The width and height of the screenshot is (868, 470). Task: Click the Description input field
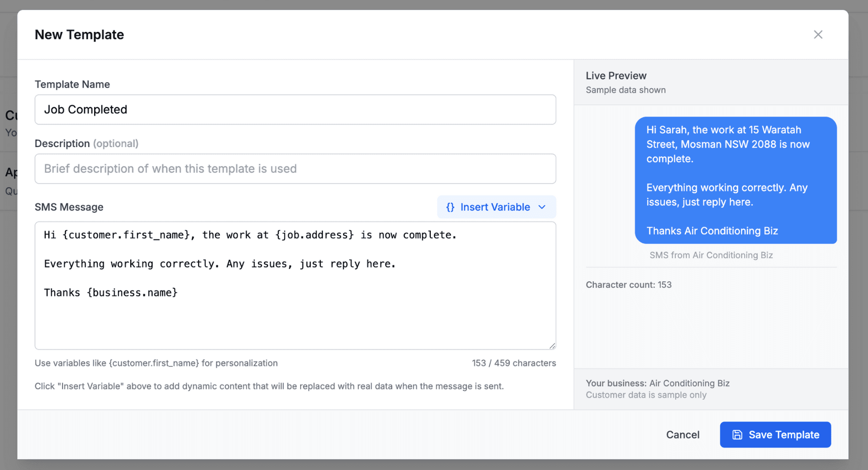[x=295, y=169]
